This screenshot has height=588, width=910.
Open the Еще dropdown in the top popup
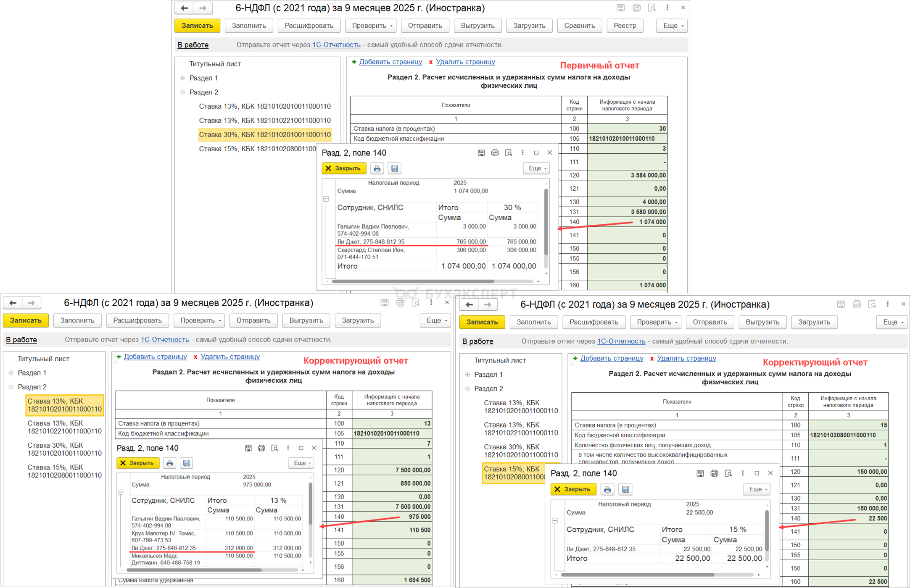(536, 168)
